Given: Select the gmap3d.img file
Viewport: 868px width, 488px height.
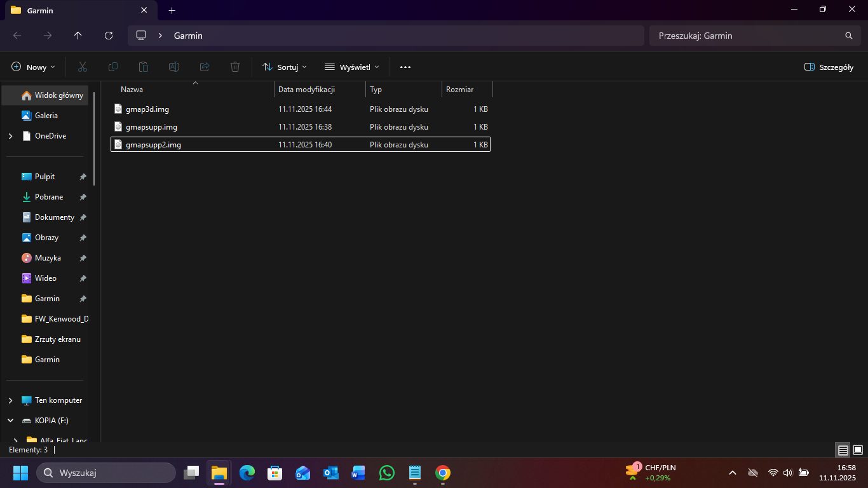Looking at the screenshot, I should (x=147, y=109).
